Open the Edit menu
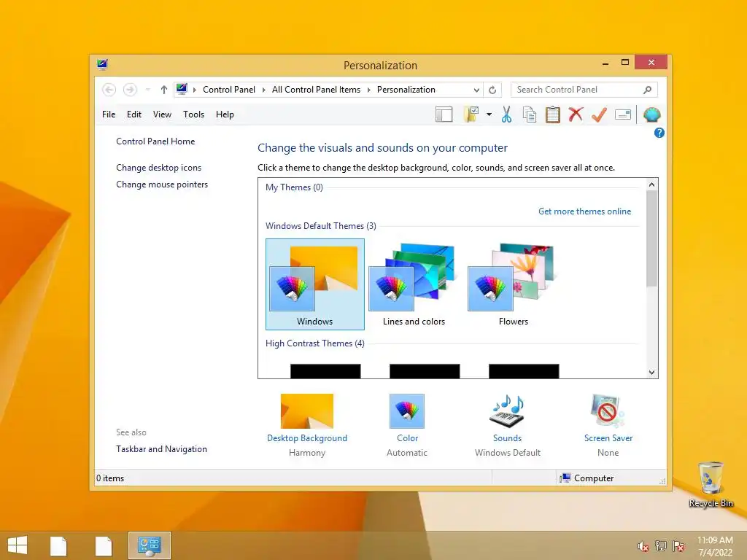 point(134,114)
